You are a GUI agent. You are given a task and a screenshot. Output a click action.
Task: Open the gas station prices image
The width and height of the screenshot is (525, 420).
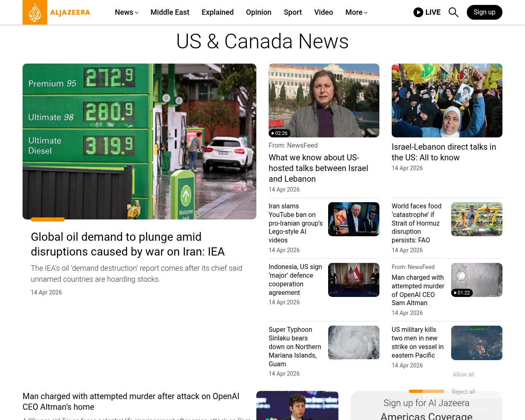pos(139,142)
